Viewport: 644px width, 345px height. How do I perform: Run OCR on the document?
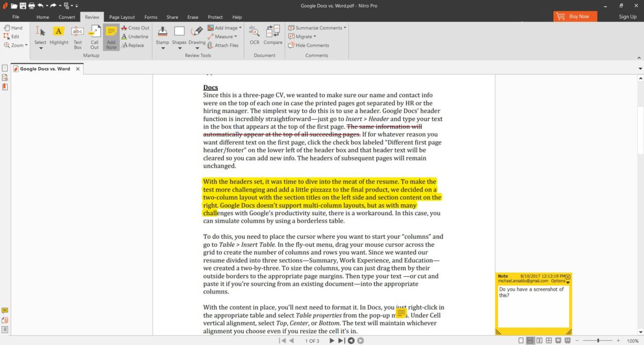point(254,35)
